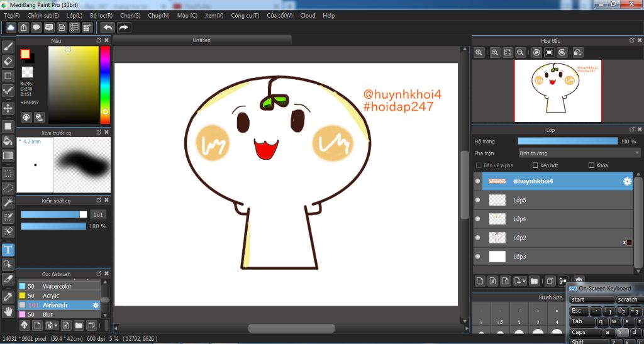Click brush list scroll-down arrow
Viewport: 644px width, 344px height.
tap(105, 315)
